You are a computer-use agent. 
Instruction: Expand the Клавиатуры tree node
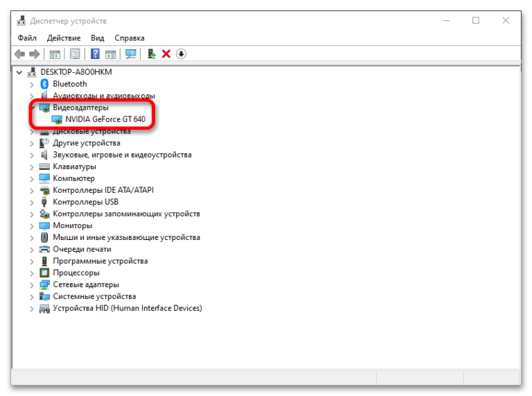32,166
